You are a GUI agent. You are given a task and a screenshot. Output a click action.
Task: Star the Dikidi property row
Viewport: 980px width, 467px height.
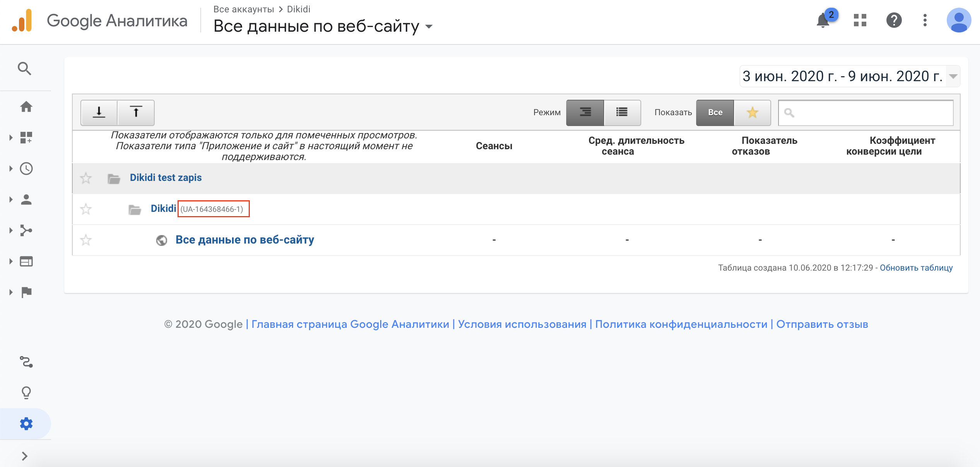coord(86,209)
